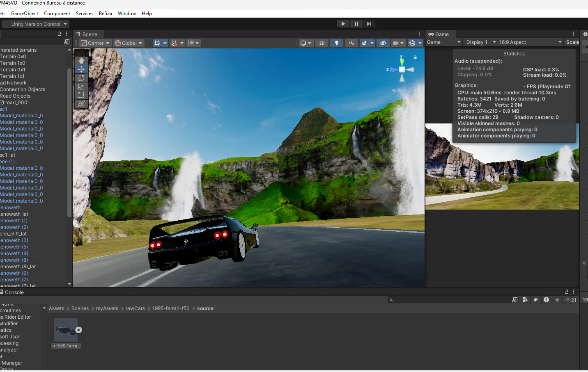Search project assets by type icon

tap(525, 300)
